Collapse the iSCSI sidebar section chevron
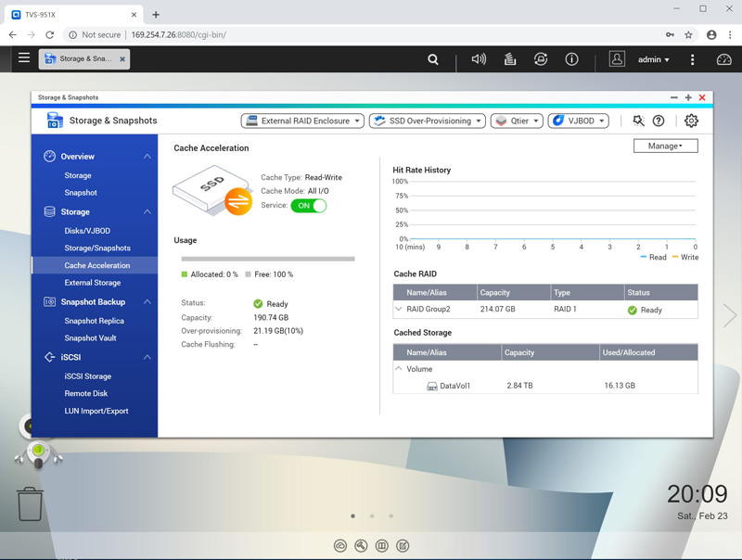This screenshot has width=742, height=560. pos(147,357)
